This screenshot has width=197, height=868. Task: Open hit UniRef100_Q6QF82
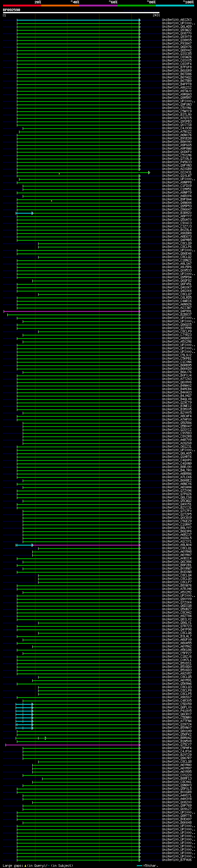pyautogui.click(x=177, y=281)
